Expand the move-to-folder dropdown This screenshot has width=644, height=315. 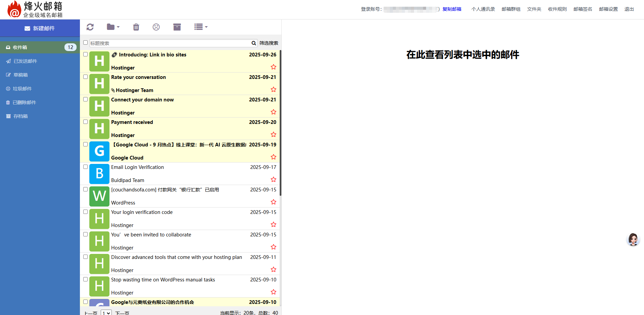pyautogui.click(x=113, y=27)
